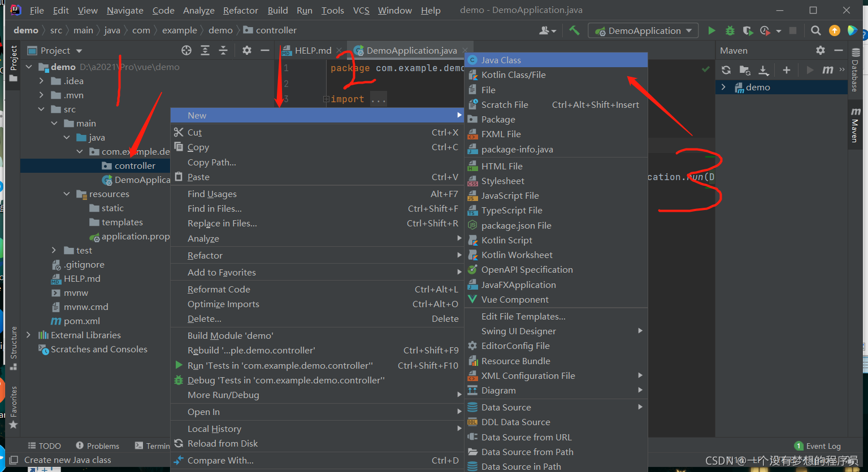868x472 pixels.
Task: Collapse the src folder
Action: (x=41, y=109)
